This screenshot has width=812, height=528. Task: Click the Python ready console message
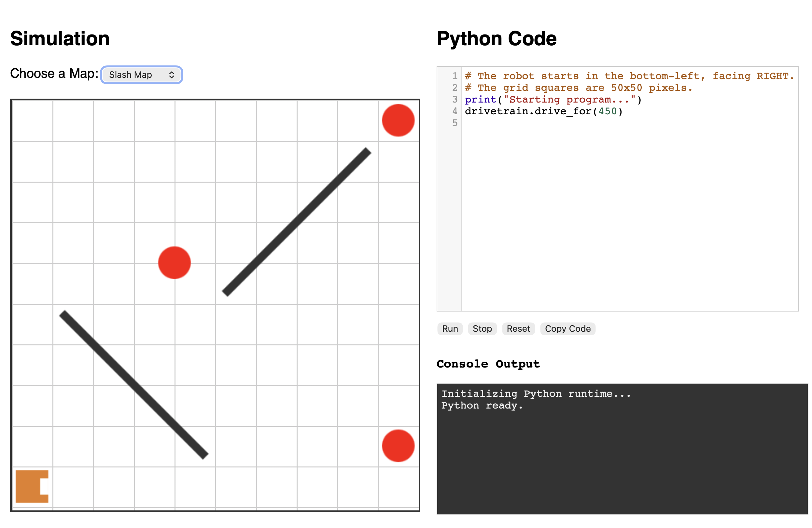[x=482, y=406]
